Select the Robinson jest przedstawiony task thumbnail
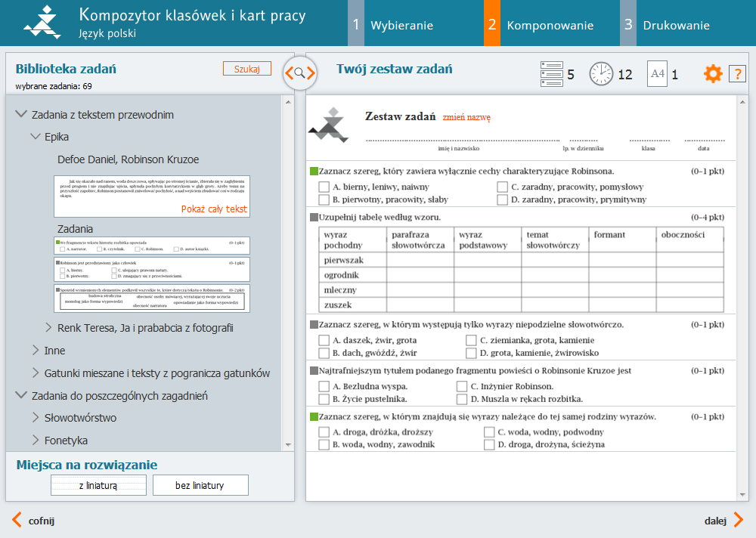The height and width of the screenshot is (538, 756). 152,270
